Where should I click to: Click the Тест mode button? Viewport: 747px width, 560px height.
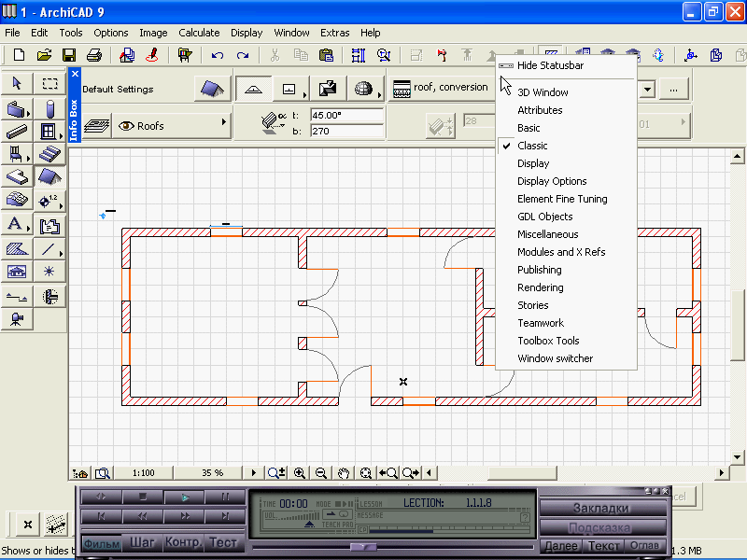point(223,543)
